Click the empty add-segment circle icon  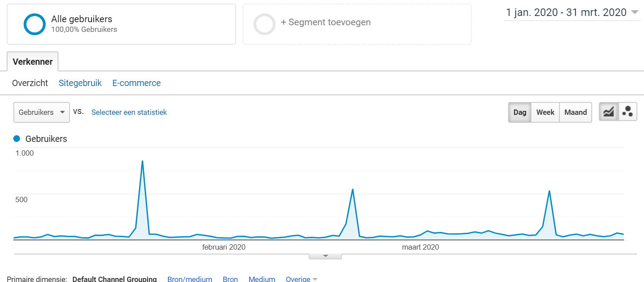(x=264, y=24)
